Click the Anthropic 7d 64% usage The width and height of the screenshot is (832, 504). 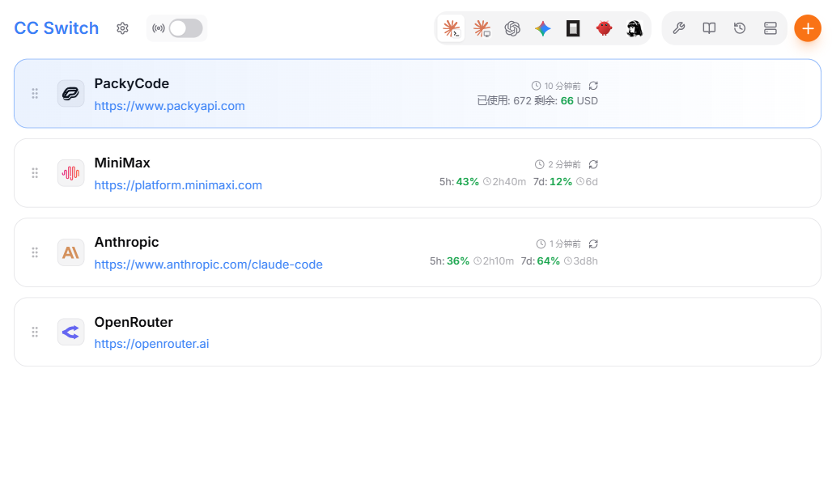540,261
